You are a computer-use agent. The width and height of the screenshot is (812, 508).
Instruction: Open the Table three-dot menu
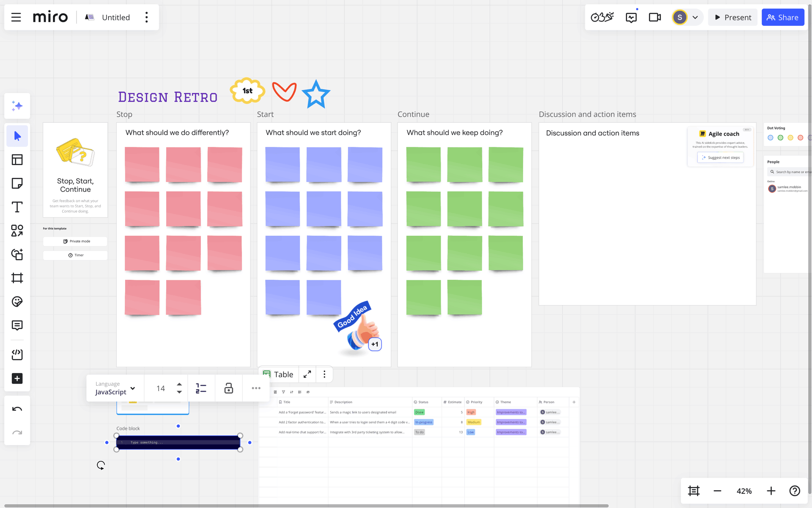click(324, 374)
